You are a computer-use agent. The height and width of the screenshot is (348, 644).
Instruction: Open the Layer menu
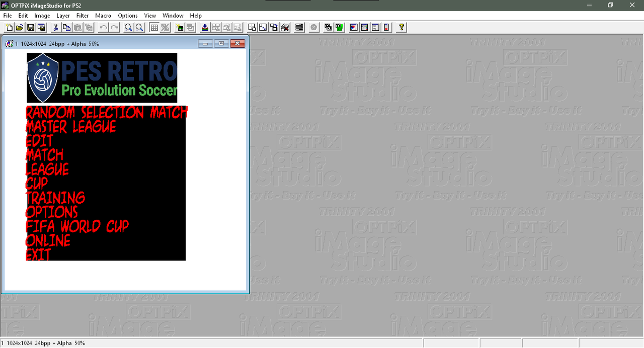[63, 16]
